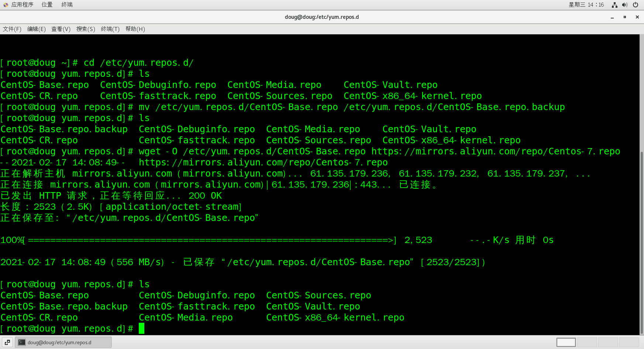
Task: Close the terminal window
Action: coord(637,17)
